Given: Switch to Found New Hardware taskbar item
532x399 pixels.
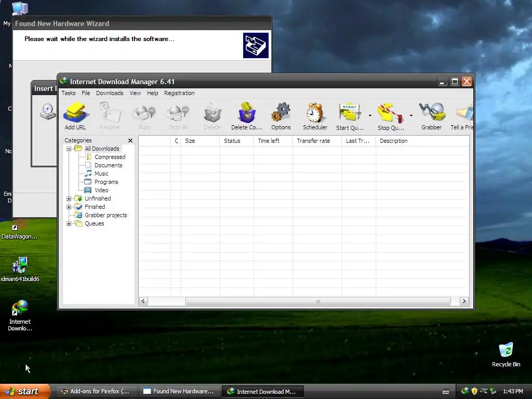Looking at the screenshot, I should pos(179,391).
